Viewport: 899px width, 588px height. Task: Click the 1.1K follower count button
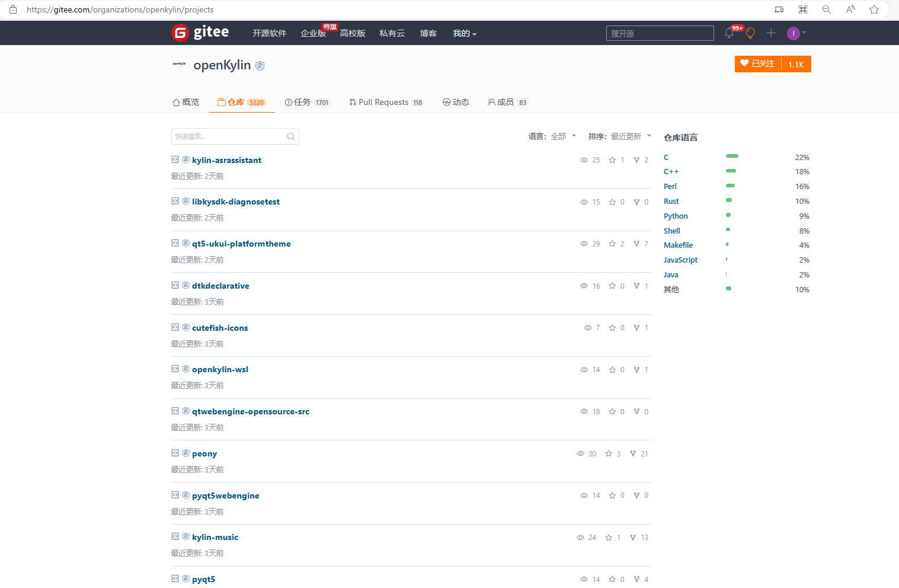(796, 64)
